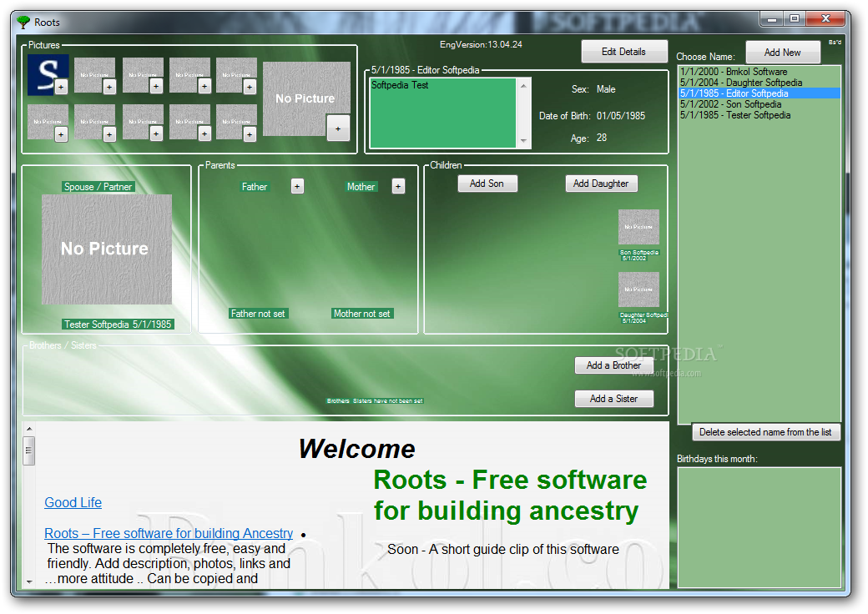868x614 pixels.
Task: Click inside the Softpedia Test description box
Action: coord(443,113)
